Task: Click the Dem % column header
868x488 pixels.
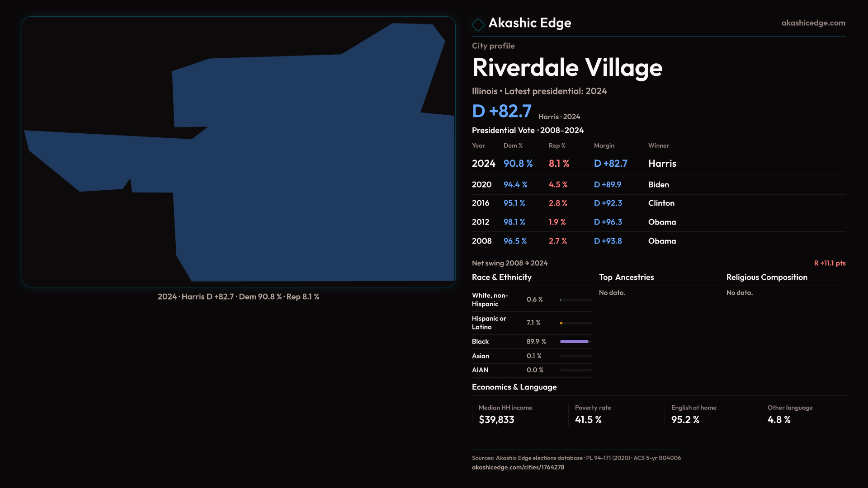Action: pyautogui.click(x=513, y=146)
